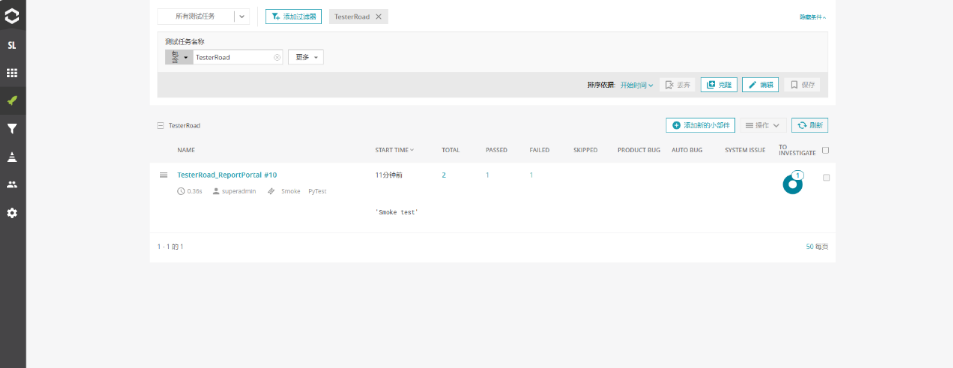The width and height of the screenshot is (953, 368).
Task: Open Launches via the rocket sidebar icon
Action: [12, 101]
